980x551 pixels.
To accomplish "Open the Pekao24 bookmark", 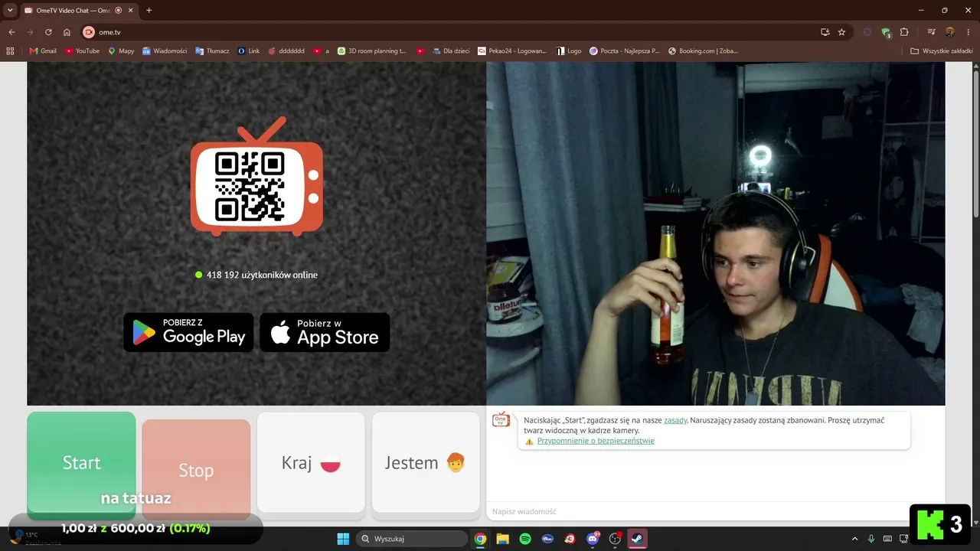I will tap(512, 51).
